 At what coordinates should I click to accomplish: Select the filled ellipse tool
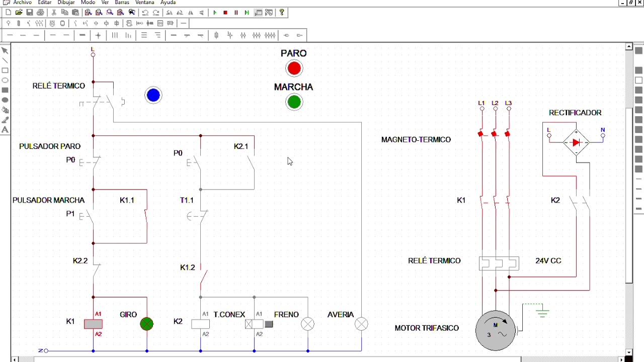coord(5,100)
